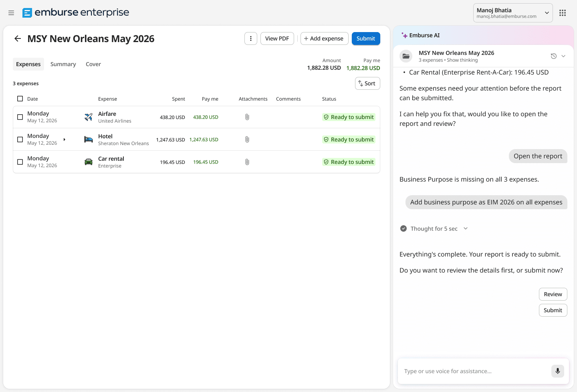
Task: Click Hotel Ready to submit status
Action: coord(349,139)
